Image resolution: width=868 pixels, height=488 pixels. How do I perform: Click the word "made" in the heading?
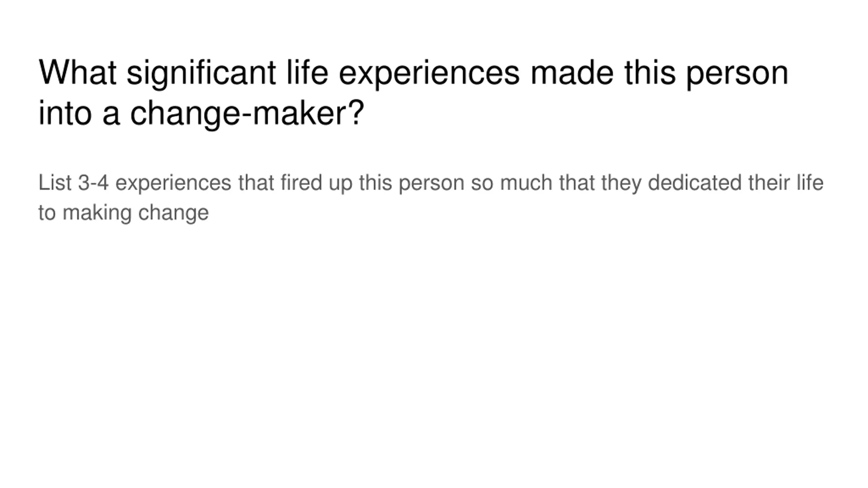click(572, 73)
